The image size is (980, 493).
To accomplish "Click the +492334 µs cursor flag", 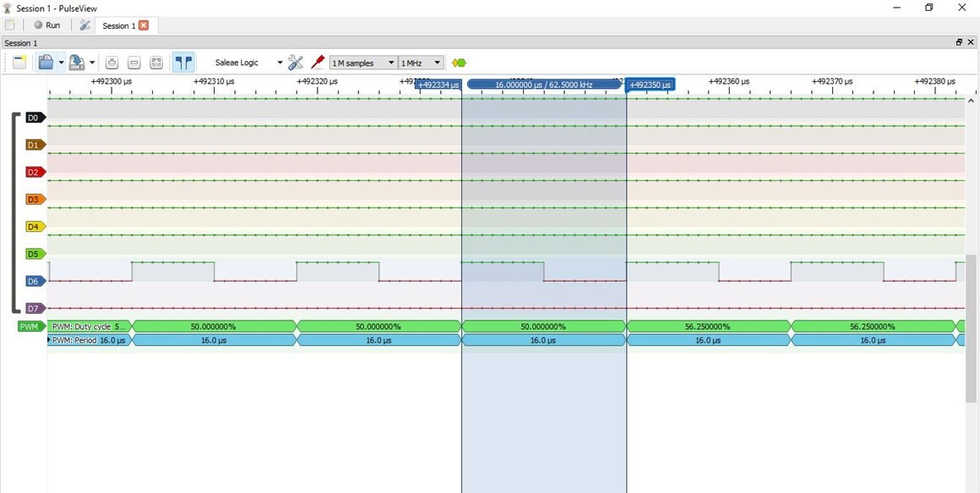I will point(438,85).
